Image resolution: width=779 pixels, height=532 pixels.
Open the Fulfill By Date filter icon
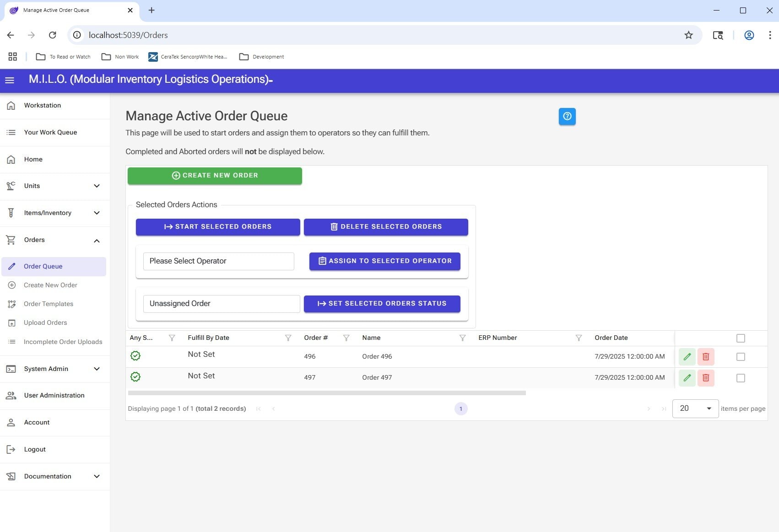[288, 338]
